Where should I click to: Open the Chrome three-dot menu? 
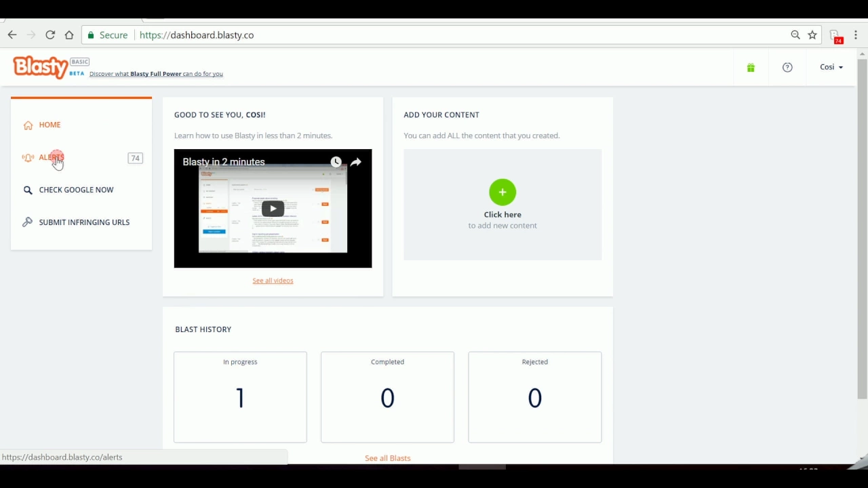coord(856,35)
